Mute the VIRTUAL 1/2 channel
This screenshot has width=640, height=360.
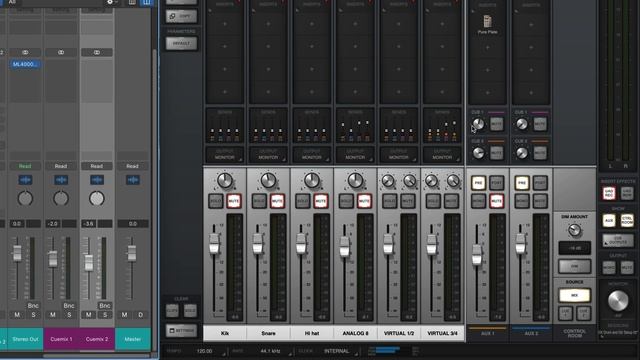pyautogui.click(x=408, y=201)
